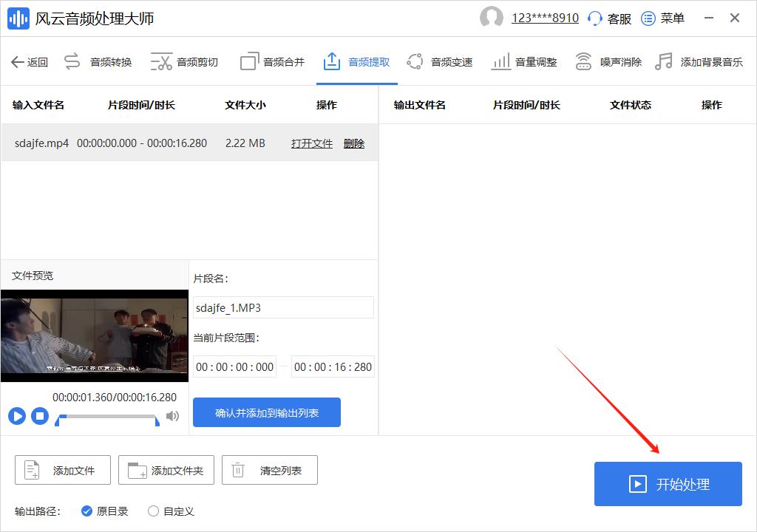Viewport: 757px width, 532px height.
Task: Toggle the speaker volume icon
Action: click(172, 415)
